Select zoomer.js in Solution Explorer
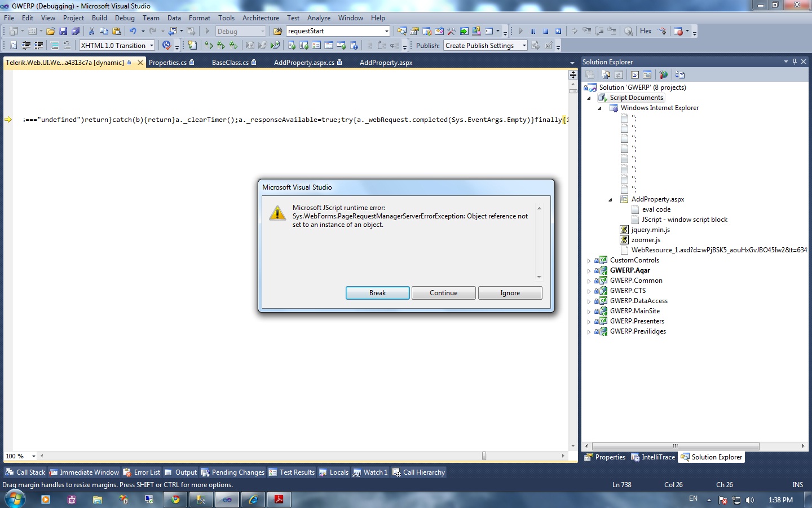This screenshot has width=812, height=508. click(x=646, y=240)
